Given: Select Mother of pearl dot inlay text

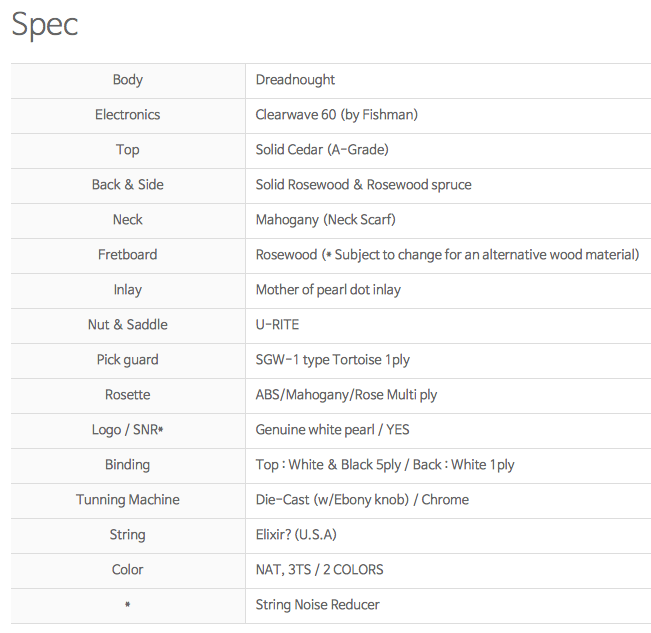Looking at the screenshot, I should pos(328,290).
